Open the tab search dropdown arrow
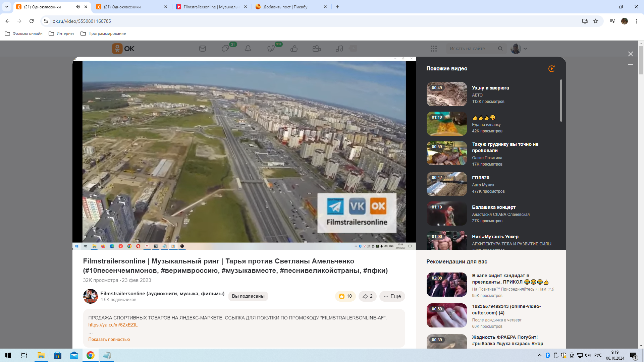 [6, 7]
